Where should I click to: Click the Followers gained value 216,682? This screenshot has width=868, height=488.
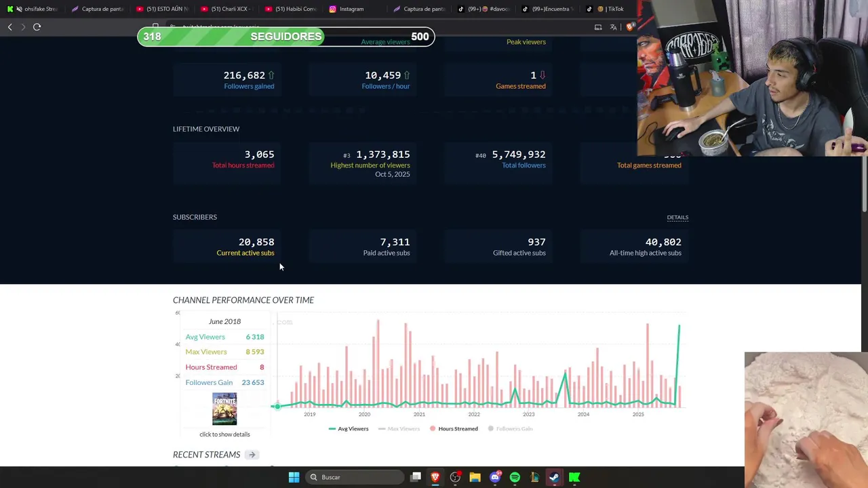click(x=244, y=75)
